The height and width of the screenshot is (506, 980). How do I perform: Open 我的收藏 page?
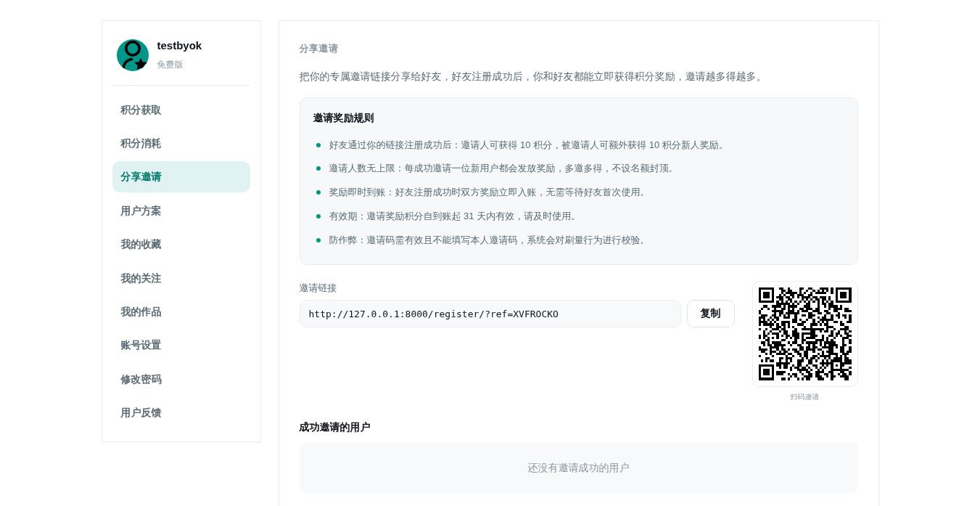click(x=181, y=244)
